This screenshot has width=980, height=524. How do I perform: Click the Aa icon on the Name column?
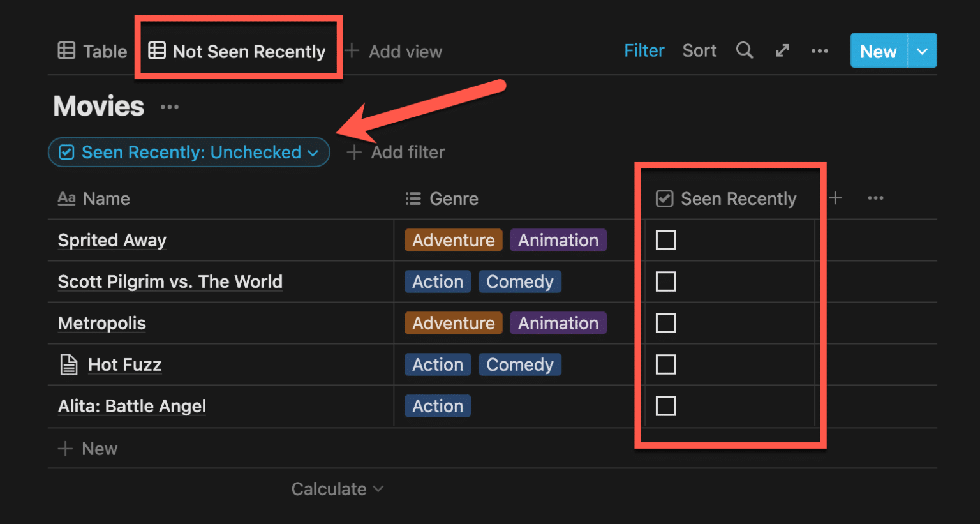(66, 198)
